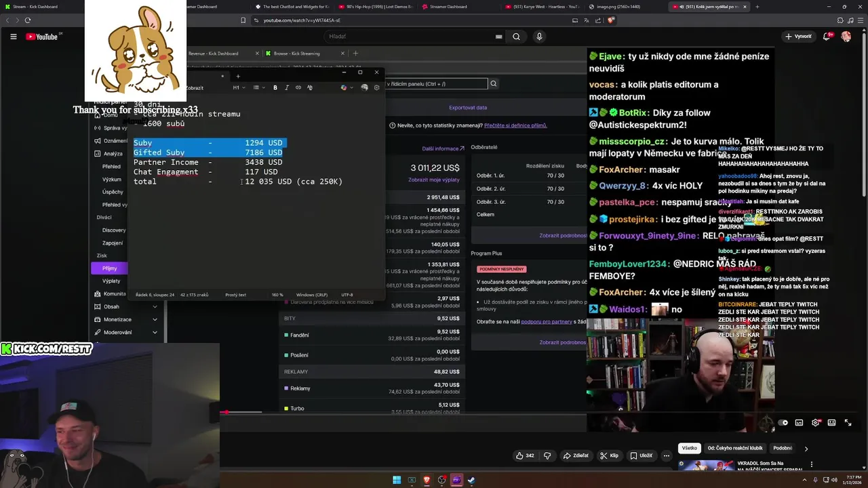Select the Všetko filter chip

pyautogui.click(x=689, y=448)
